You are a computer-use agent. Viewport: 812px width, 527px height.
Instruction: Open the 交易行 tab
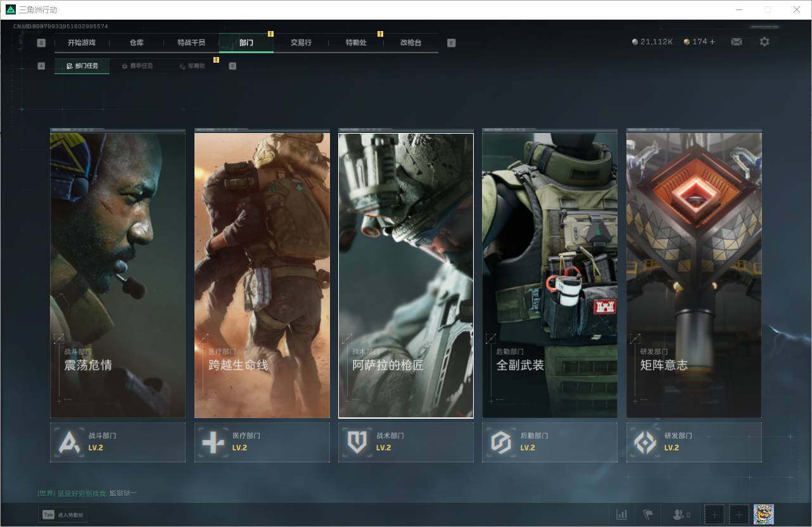(x=301, y=42)
